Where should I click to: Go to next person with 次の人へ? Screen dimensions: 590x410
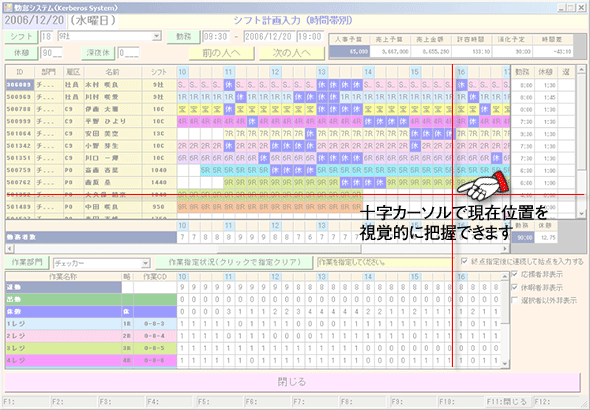point(292,53)
